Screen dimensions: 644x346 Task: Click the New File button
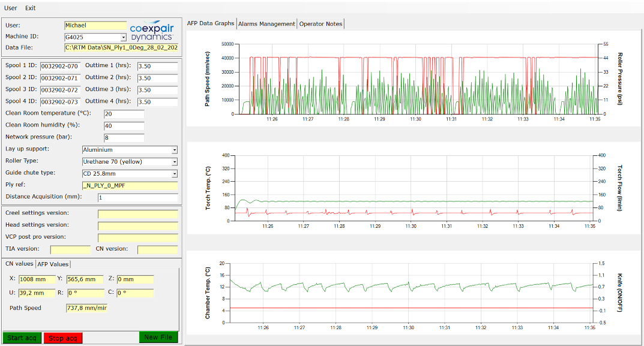[158, 337]
